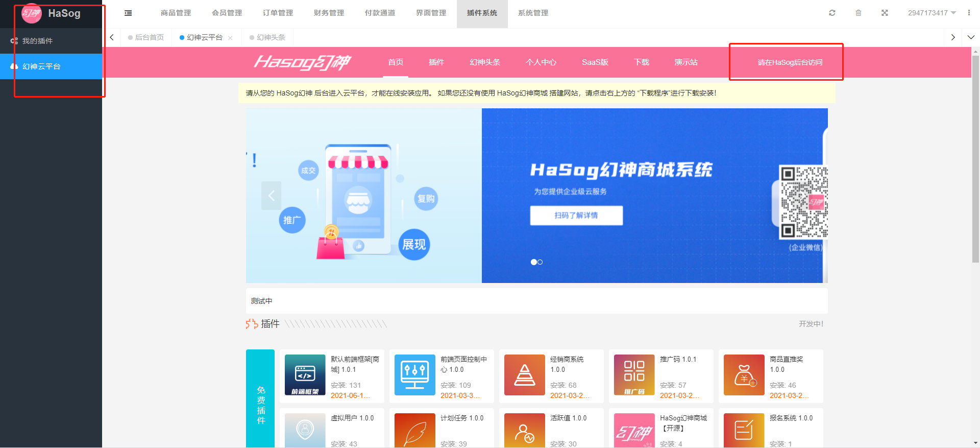Open 个人中心 in pink navbar
The image size is (980, 448).
[x=541, y=62]
